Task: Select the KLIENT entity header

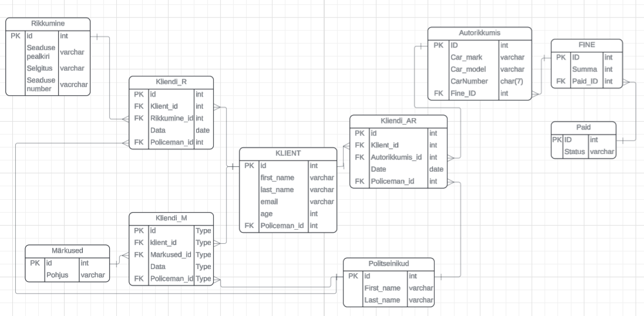Action: [x=288, y=153]
